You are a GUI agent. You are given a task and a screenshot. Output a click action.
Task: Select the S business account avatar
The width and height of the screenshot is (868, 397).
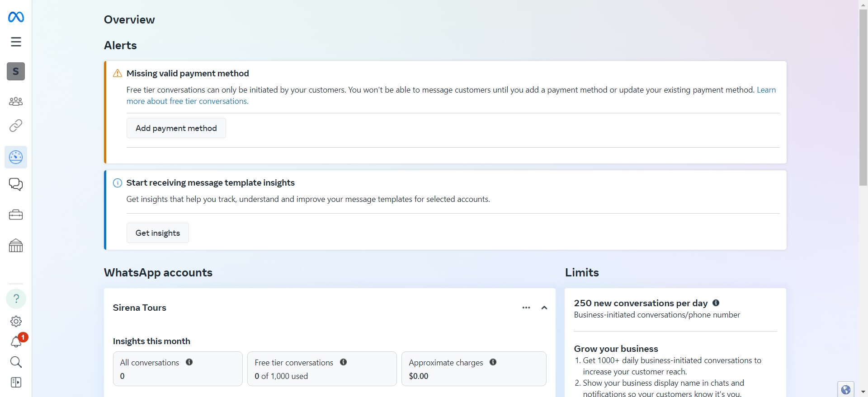coord(16,71)
